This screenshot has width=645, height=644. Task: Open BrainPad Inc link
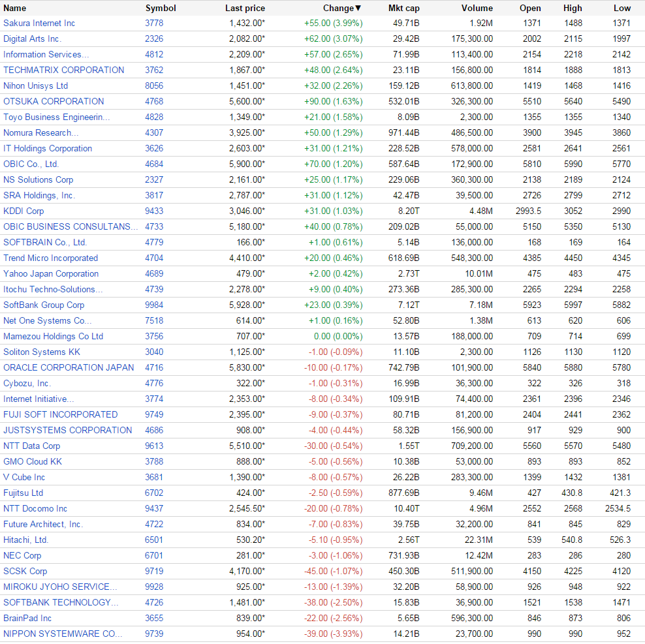click(27, 618)
